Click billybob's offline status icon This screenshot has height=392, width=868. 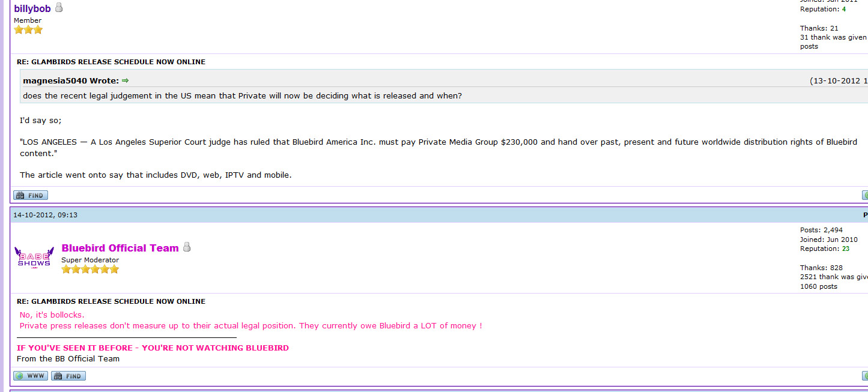click(x=59, y=7)
